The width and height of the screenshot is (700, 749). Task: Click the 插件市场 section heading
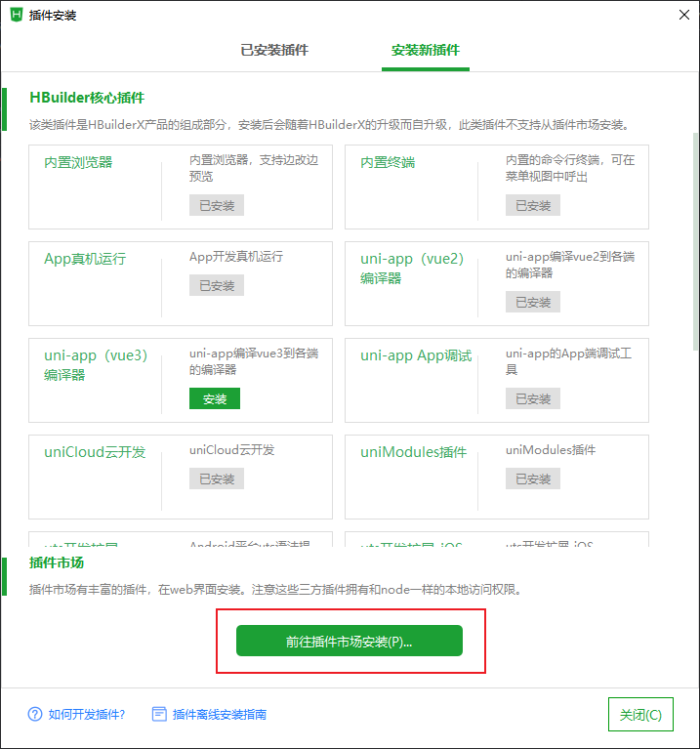57,562
